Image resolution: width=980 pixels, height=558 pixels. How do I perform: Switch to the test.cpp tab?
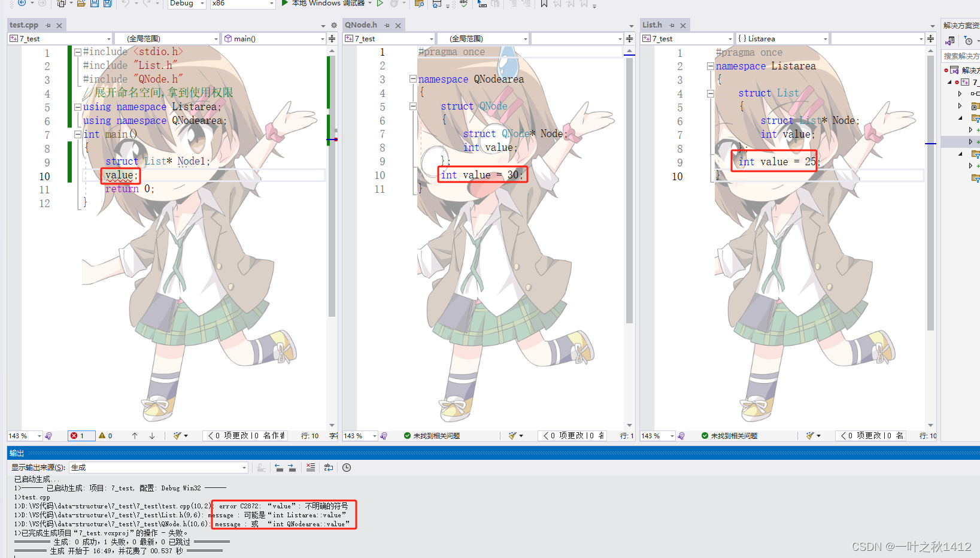pyautogui.click(x=24, y=25)
